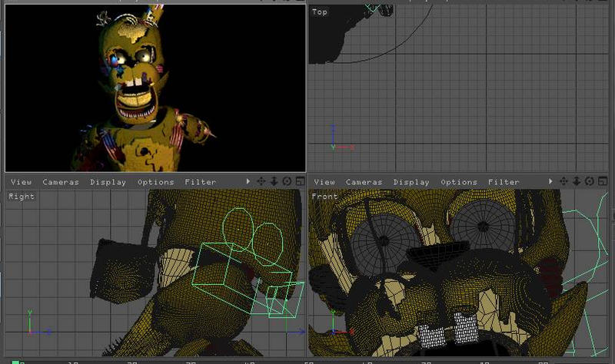Click the arrow expander in Front viewport menu bar
615x364 pixels.
pyautogui.click(x=550, y=181)
